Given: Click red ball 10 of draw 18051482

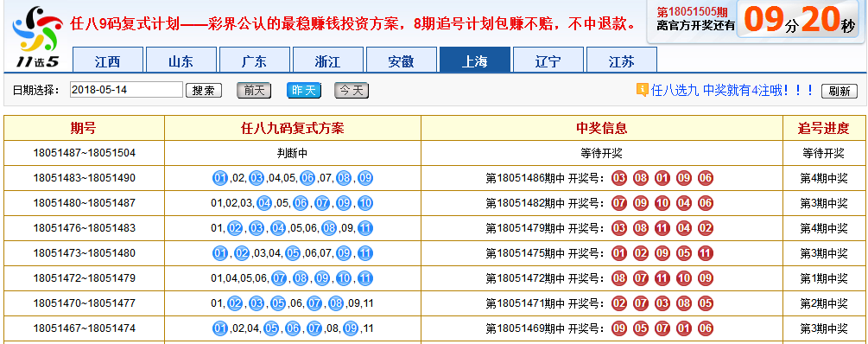Looking at the screenshot, I should 662,203.
